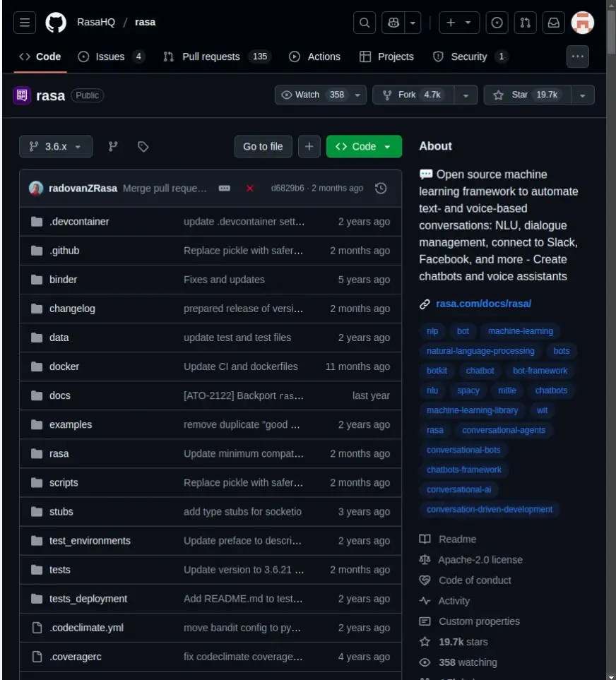Open the search magnifier icon
The width and height of the screenshot is (616, 680).
pyautogui.click(x=365, y=23)
